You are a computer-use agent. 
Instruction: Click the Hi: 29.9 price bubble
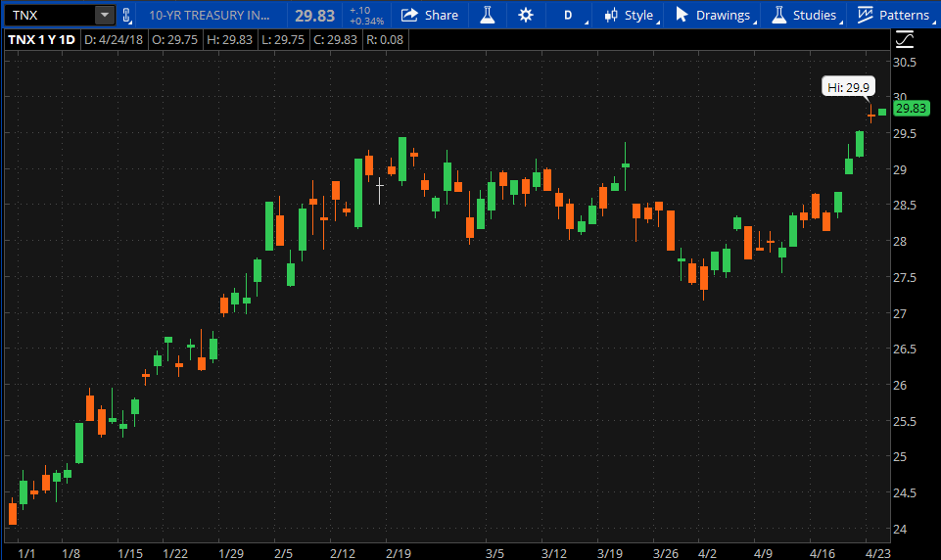tap(848, 88)
